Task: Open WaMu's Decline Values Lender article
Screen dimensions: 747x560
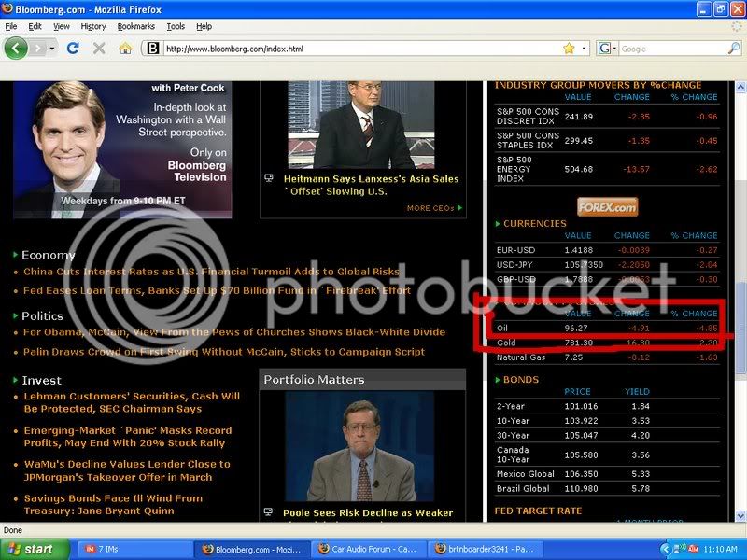Action: (127, 470)
